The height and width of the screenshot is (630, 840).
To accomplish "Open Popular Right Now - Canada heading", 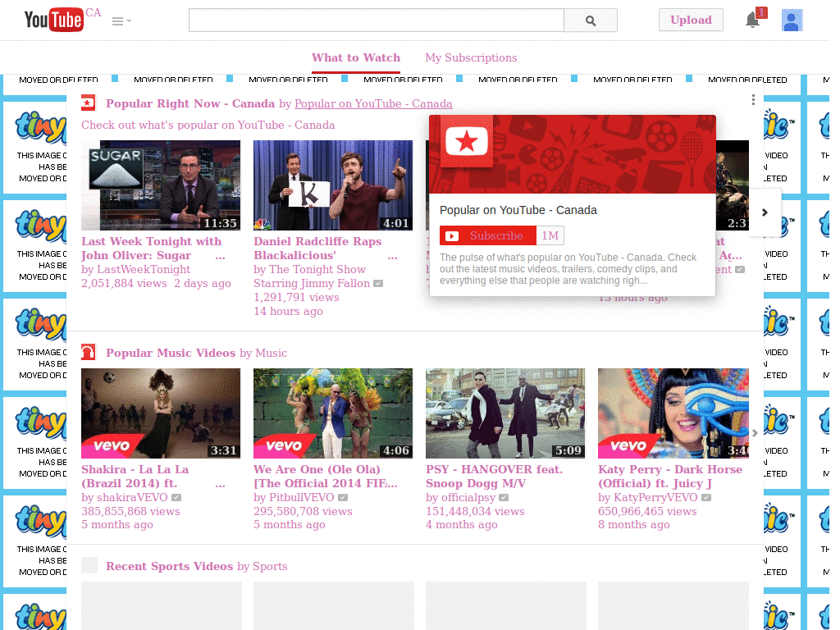I will [x=190, y=103].
